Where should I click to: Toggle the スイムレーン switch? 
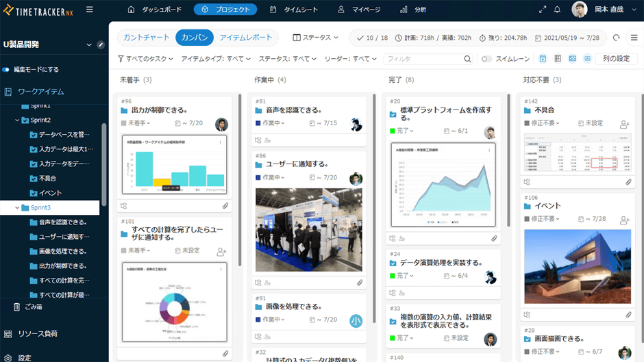pos(486,59)
